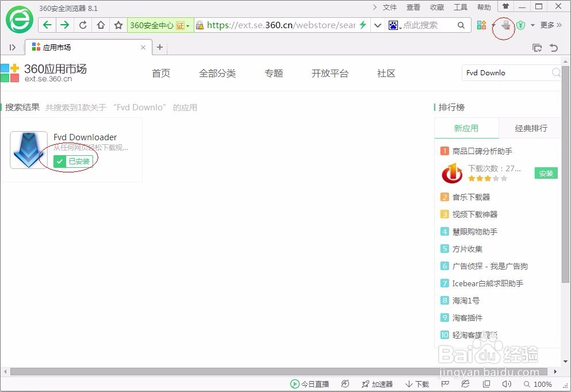Open 全部分类 in the store navigation
The height and width of the screenshot is (392, 571).
click(217, 73)
